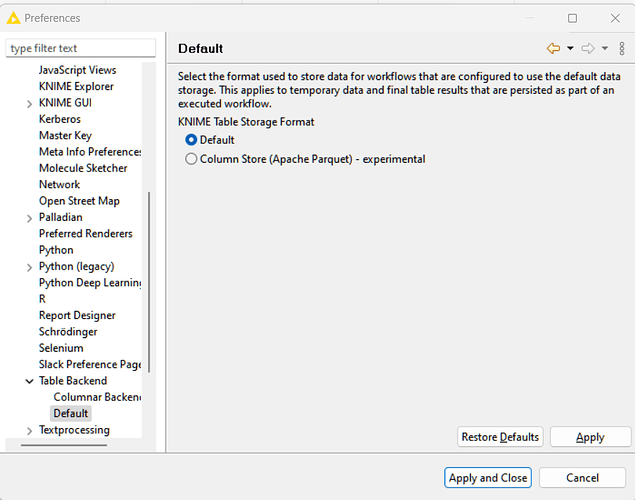Open Kerberos preferences page
The width and height of the screenshot is (635, 500).
[x=60, y=119]
